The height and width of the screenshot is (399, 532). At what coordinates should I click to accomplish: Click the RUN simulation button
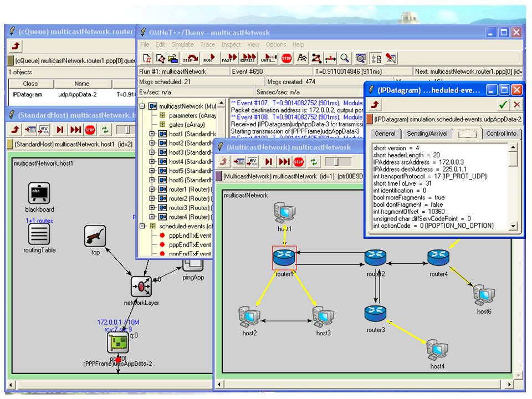209,58
